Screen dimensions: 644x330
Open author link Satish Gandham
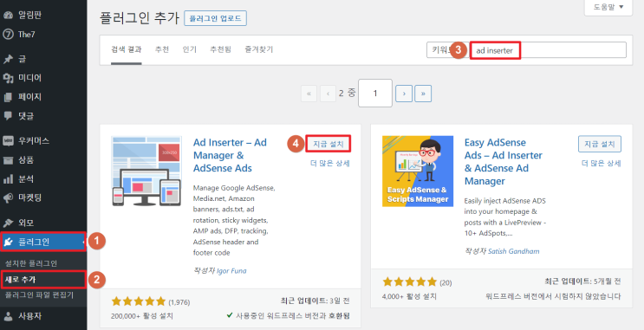[x=513, y=251]
